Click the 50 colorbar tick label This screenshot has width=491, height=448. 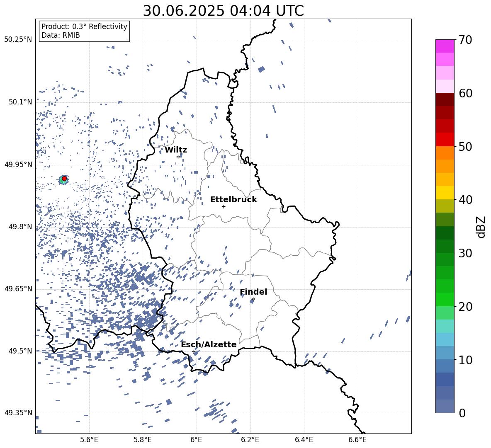[x=465, y=146]
